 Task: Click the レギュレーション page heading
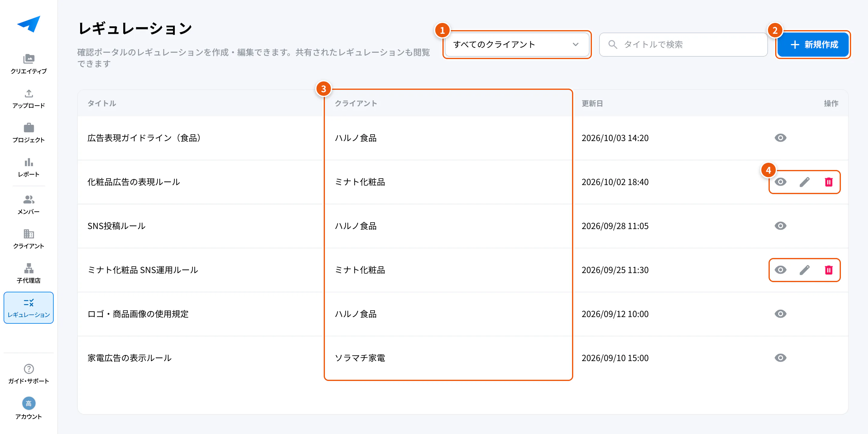(135, 28)
